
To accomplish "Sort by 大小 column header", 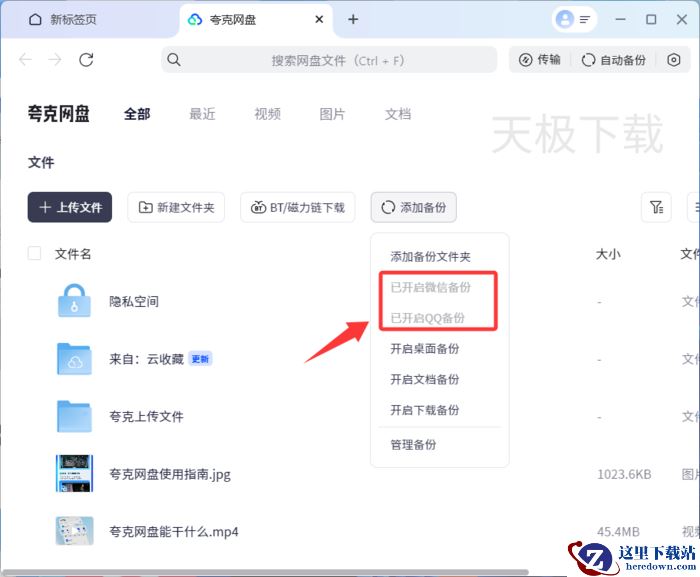I will click(x=608, y=254).
